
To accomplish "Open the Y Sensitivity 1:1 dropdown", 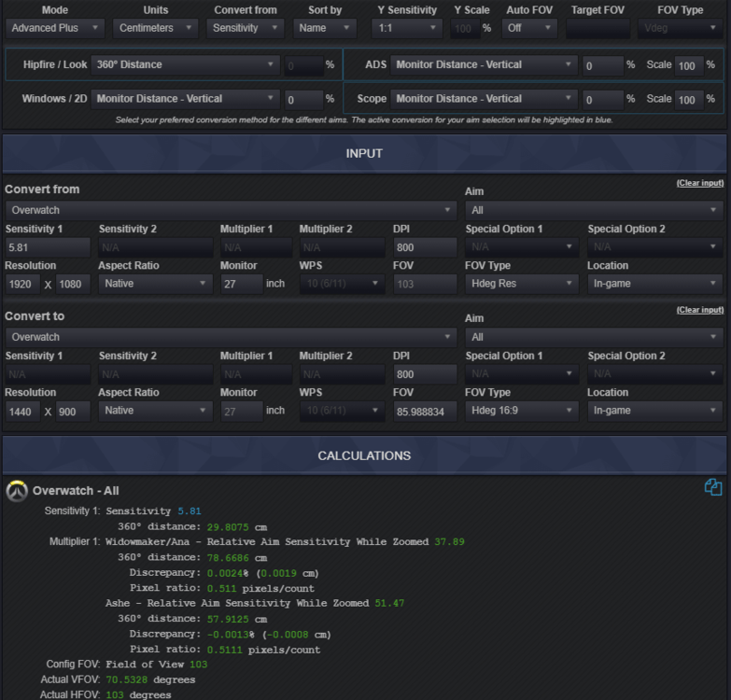I will pos(407,28).
